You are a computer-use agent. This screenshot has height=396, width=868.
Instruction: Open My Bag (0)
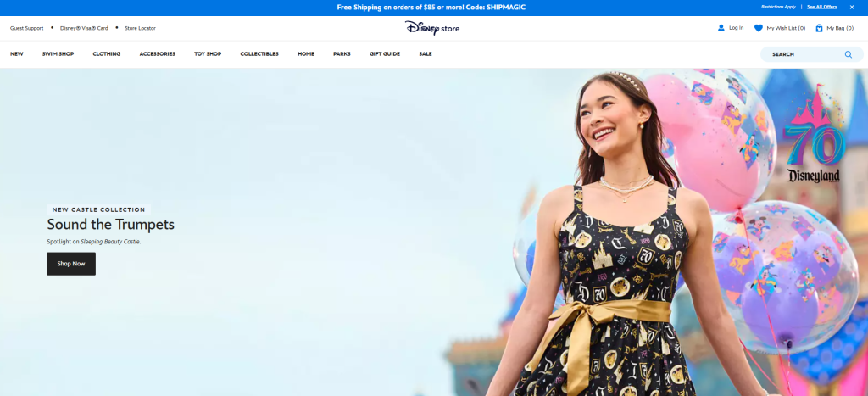[840, 28]
